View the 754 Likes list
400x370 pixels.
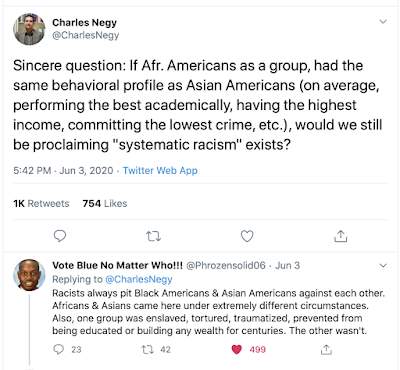click(105, 203)
